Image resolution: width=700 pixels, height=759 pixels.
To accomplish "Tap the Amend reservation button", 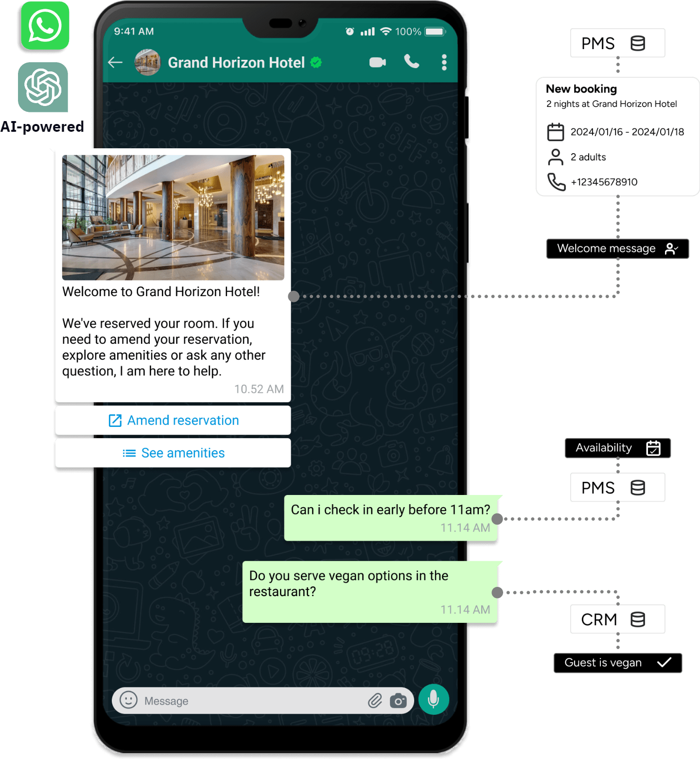I will click(x=173, y=420).
